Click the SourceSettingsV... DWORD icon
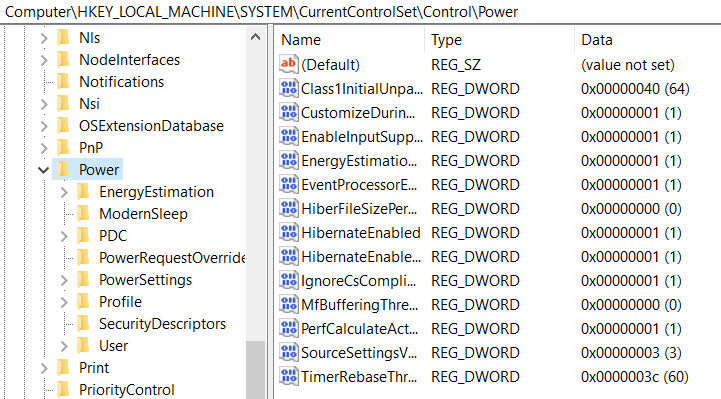The width and height of the screenshot is (721, 399). (x=289, y=352)
